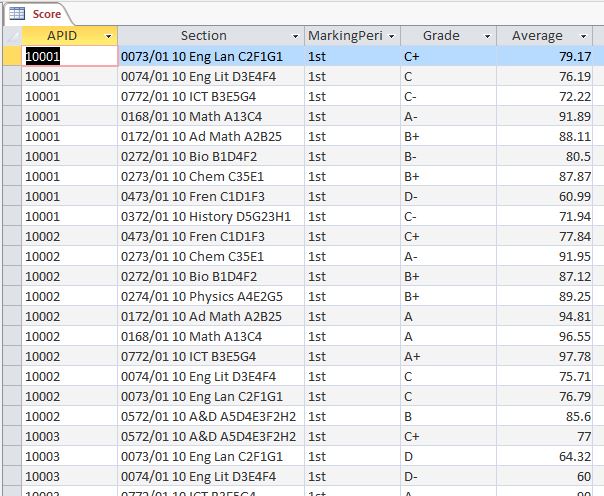This screenshot has width=604, height=496.
Task: Click the average value 60
Action: coord(584,477)
